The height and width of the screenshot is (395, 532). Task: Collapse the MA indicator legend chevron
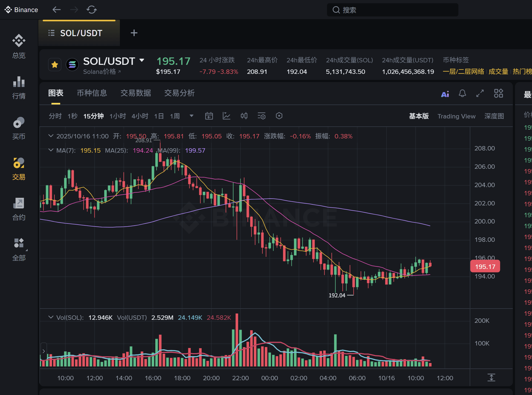pos(51,150)
